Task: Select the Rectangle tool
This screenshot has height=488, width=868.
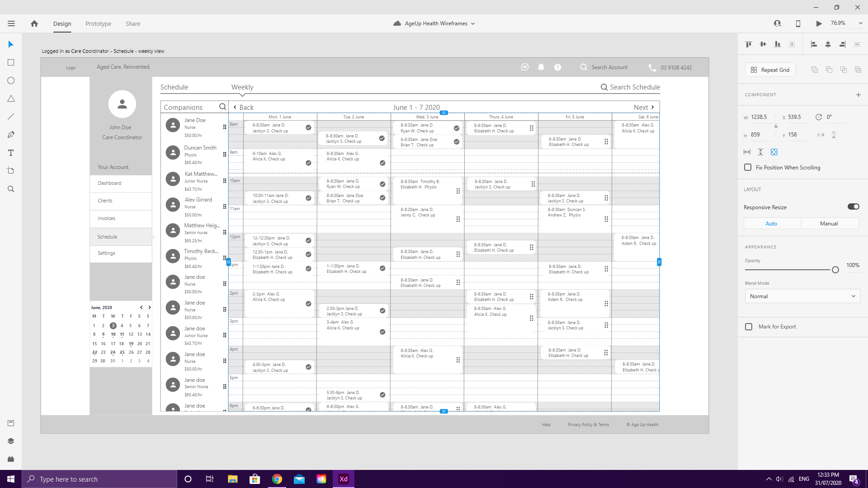Action: click(11, 62)
